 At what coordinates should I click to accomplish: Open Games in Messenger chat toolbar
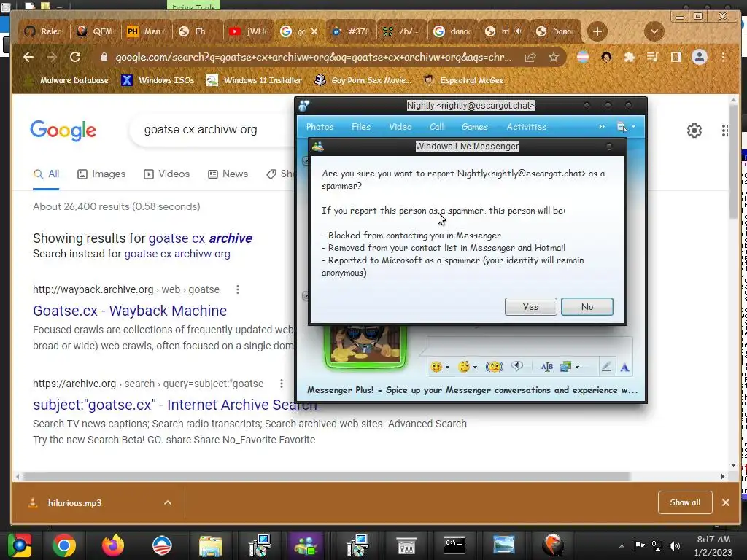point(474,127)
